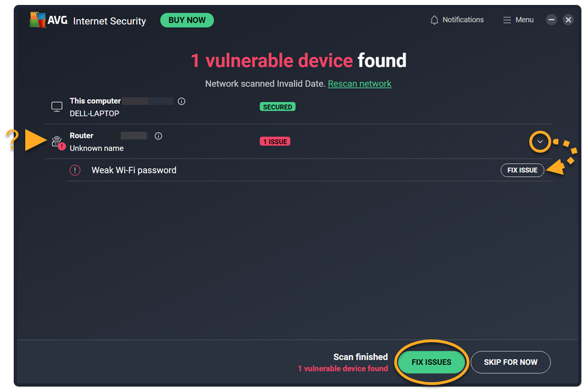Click the AVG logo icon
The height and width of the screenshot is (391, 588).
(x=38, y=20)
